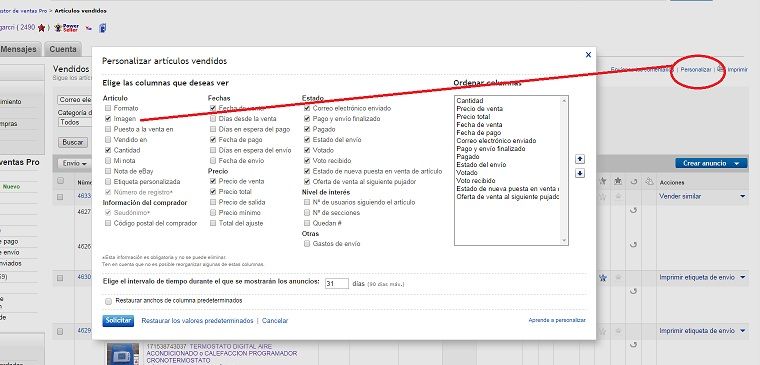Uncheck the Precio de venta checkbox
760x365 pixels.
pyautogui.click(x=213, y=181)
